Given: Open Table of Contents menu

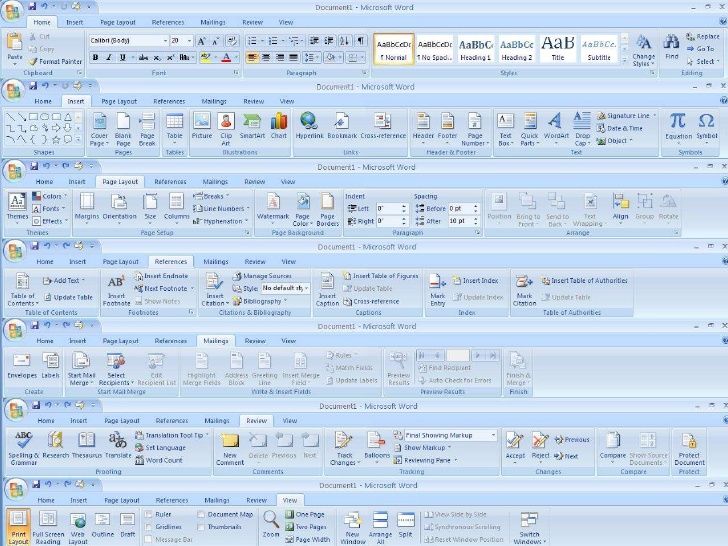Looking at the screenshot, I should pyautogui.click(x=22, y=290).
